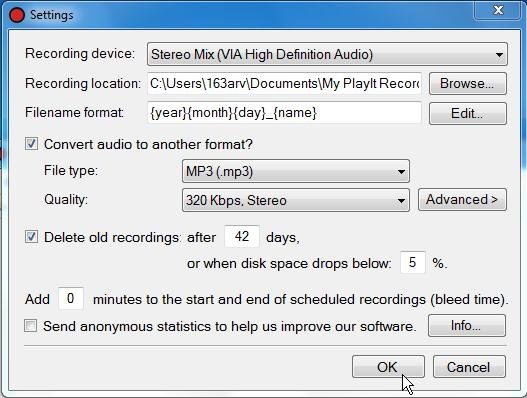
Task: Click the Filename format field
Action: 284,113
